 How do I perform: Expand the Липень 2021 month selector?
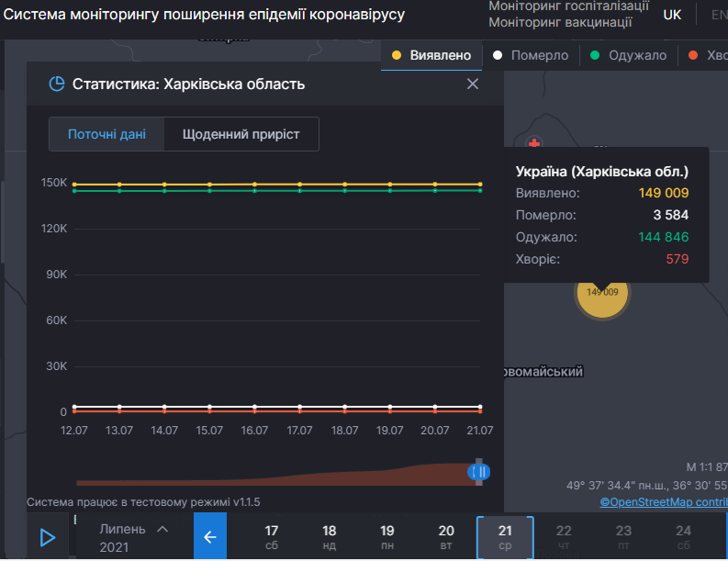tap(133, 537)
